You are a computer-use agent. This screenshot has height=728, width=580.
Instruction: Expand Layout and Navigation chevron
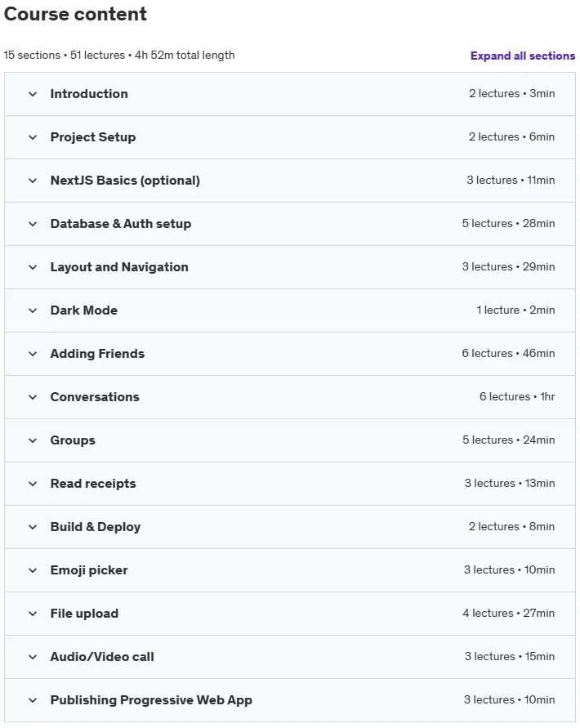coord(33,267)
